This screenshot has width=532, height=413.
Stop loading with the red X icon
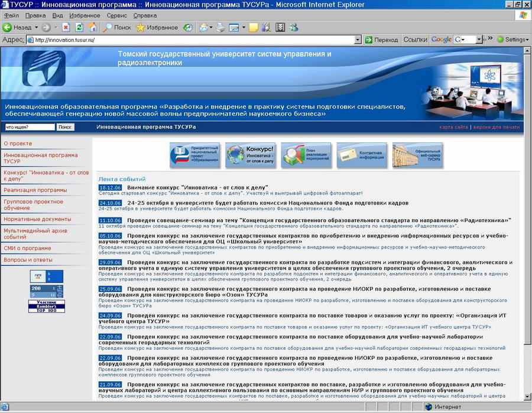(x=66, y=27)
